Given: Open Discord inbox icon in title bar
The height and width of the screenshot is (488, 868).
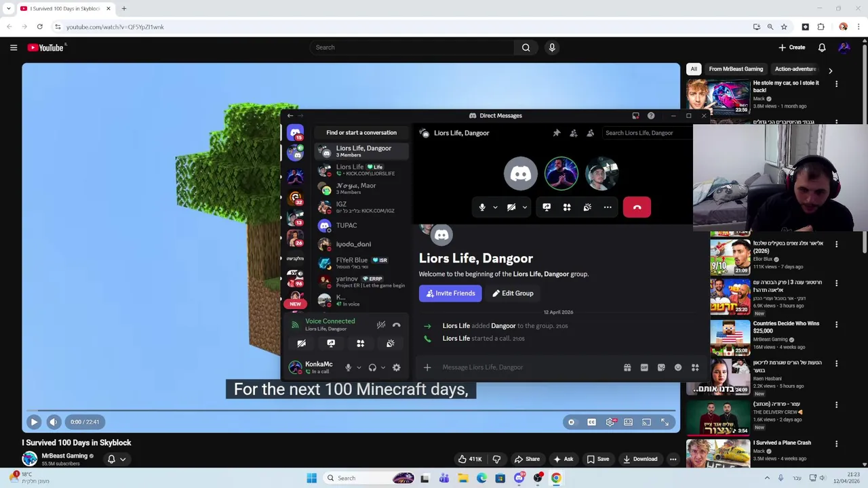Looking at the screenshot, I should (x=635, y=116).
